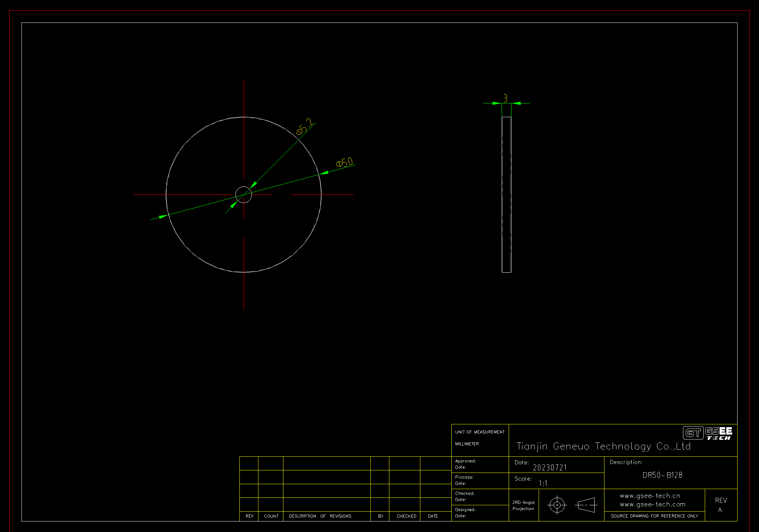Click the UNIT OF MEASUREMENT label

click(480, 432)
